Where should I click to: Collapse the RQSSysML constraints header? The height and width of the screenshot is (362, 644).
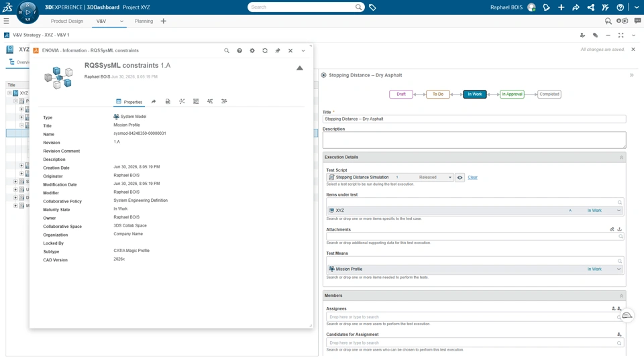[x=300, y=68]
